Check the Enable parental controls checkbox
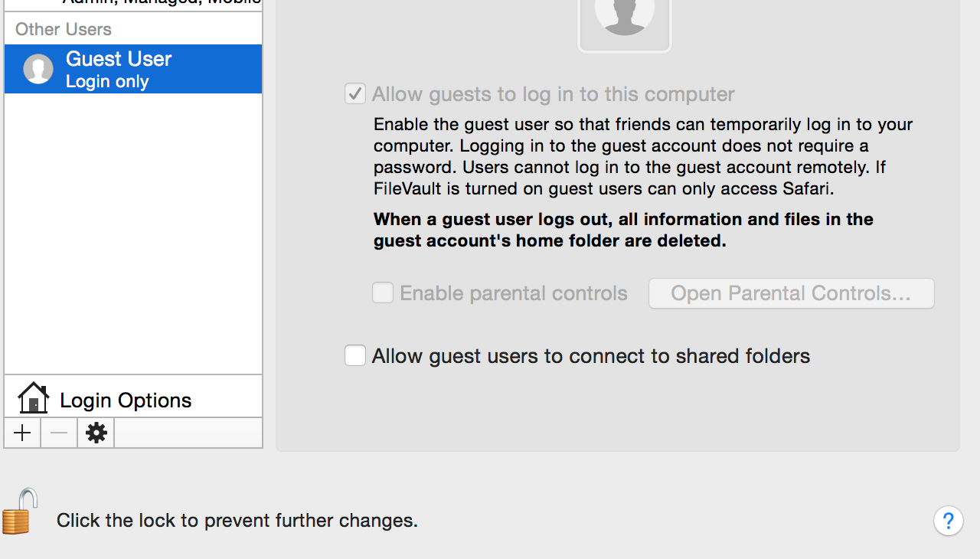Screen dimensions: 980x559 click(383, 293)
